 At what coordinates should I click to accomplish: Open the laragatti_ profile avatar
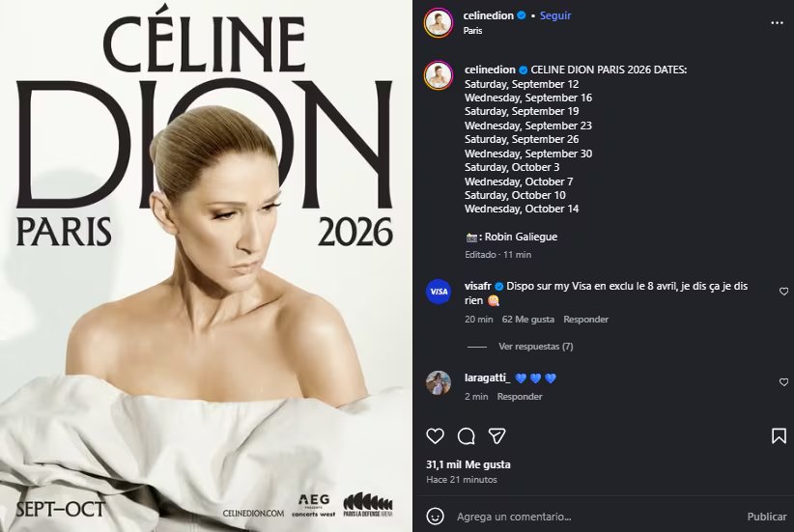coord(439,382)
